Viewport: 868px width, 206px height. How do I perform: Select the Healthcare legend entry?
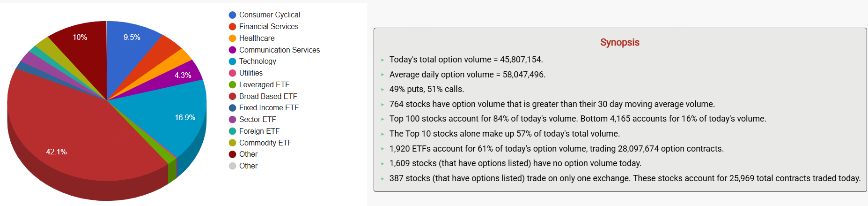pyautogui.click(x=257, y=38)
